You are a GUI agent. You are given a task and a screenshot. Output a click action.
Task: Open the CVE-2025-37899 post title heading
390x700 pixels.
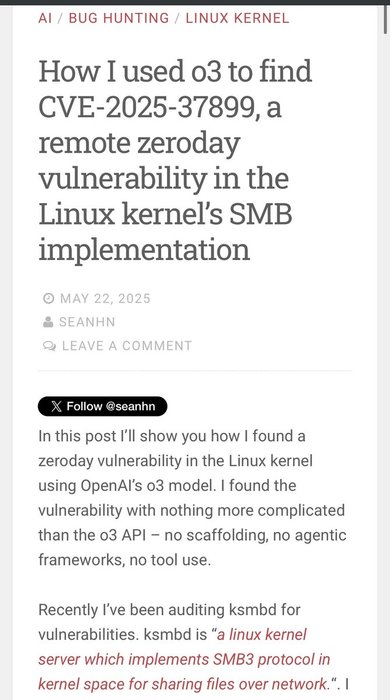click(x=175, y=160)
